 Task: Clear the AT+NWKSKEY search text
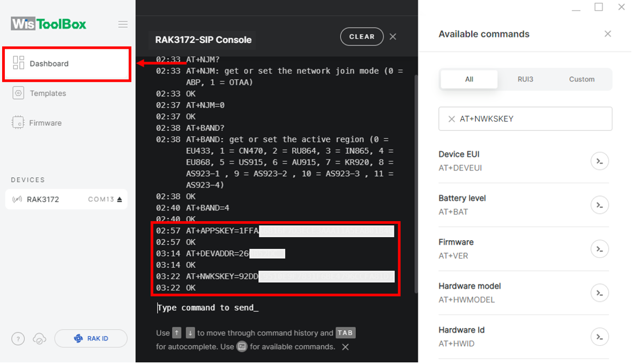pyautogui.click(x=452, y=119)
